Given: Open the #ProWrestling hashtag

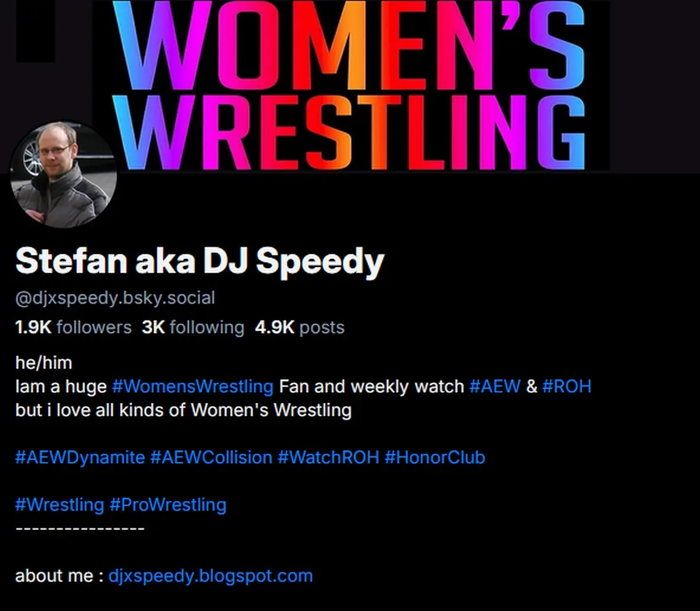Looking at the screenshot, I should pyautogui.click(x=168, y=505).
